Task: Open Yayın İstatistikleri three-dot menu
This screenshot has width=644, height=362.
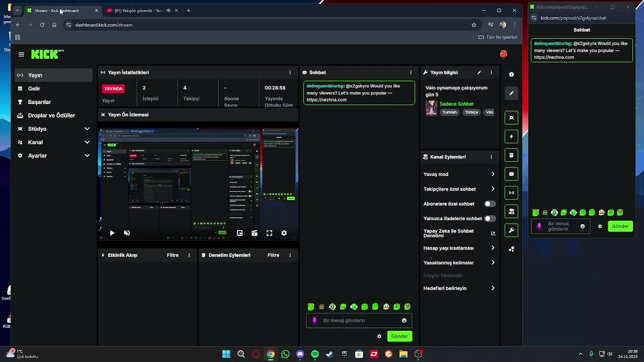Action: tap(290, 72)
